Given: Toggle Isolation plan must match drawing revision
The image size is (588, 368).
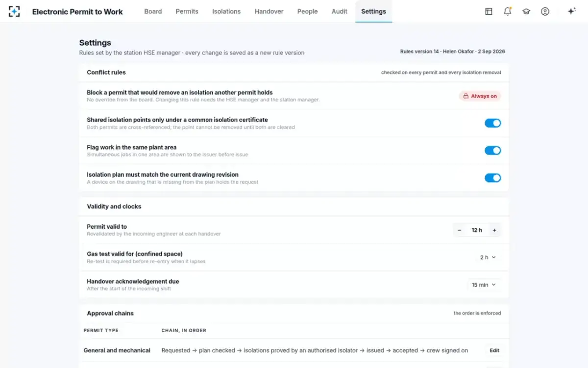Looking at the screenshot, I should (493, 178).
